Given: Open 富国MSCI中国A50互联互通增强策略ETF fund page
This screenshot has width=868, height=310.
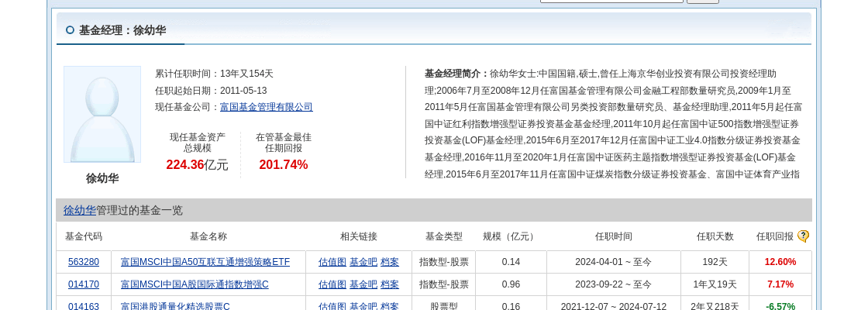Looking at the screenshot, I should click(205, 263).
